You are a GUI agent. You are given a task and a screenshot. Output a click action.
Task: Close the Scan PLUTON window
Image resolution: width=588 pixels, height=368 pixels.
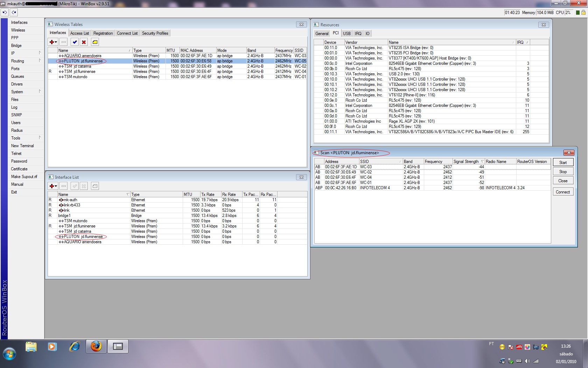pos(569,153)
